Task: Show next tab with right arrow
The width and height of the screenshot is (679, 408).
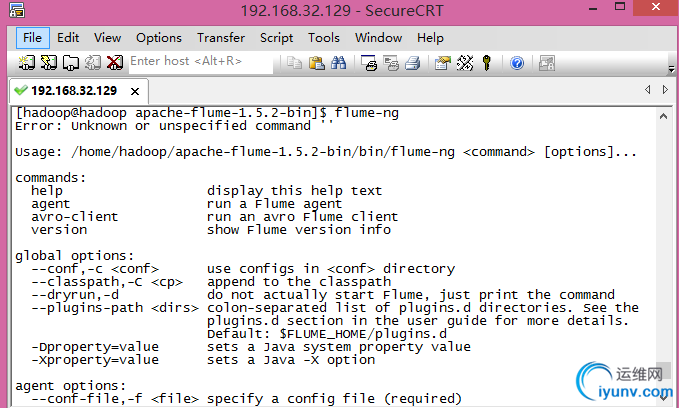Action: (665, 90)
